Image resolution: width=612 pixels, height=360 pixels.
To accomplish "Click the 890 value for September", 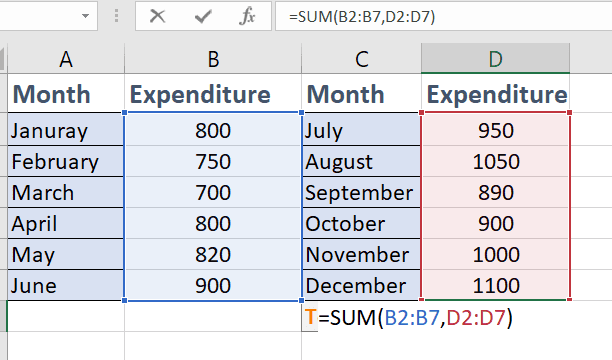I will point(496,192).
